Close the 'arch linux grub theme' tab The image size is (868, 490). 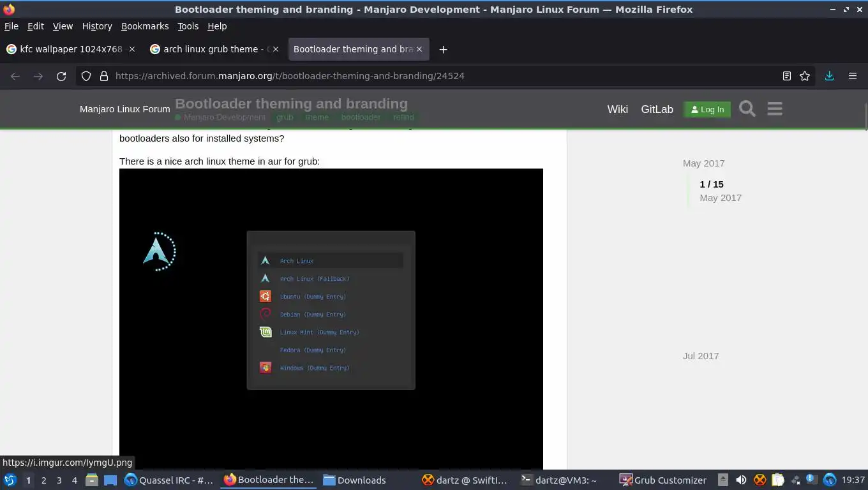click(276, 49)
